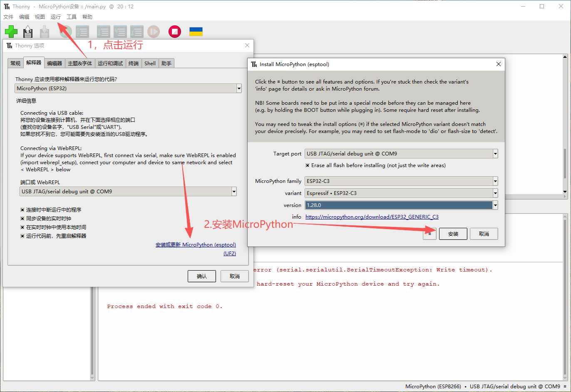Open the micropython.org ESP32_GENERIC_C3 info link
This screenshot has width=571, height=392.
coord(372,217)
